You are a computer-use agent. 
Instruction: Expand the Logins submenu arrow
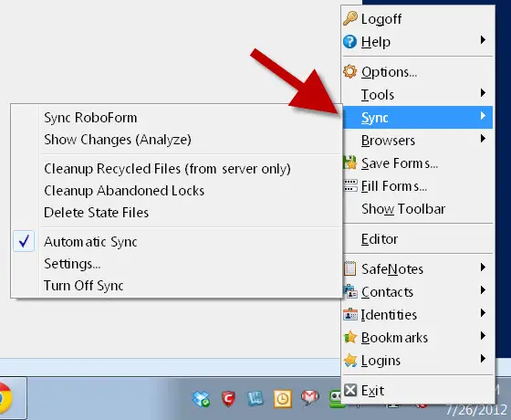(x=483, y=359)
